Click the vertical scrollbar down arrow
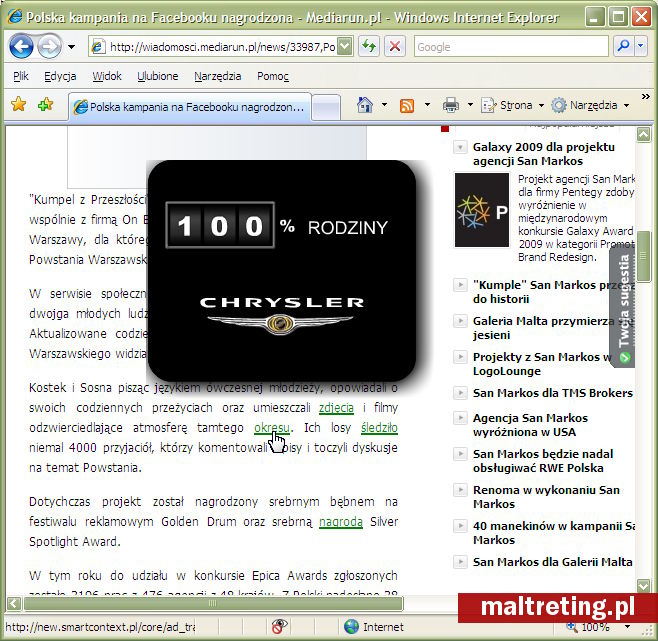Viewport: 658px width, 641px height. click(643, 585)
